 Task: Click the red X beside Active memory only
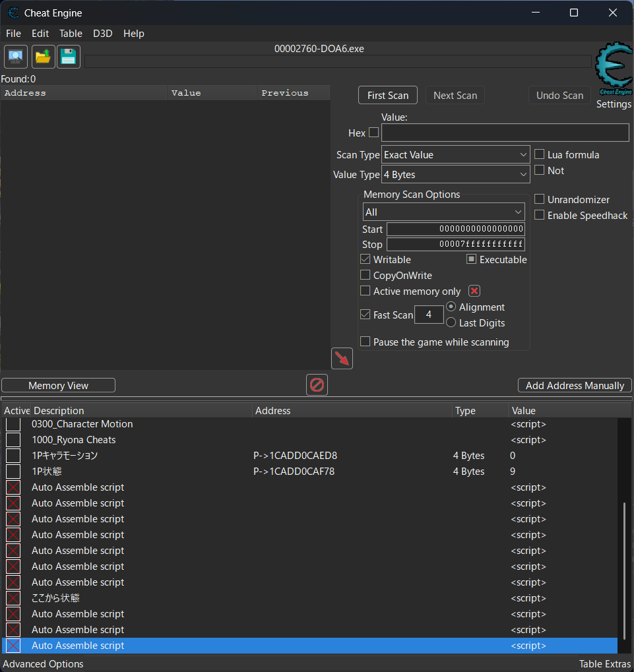tap(474, 291)
